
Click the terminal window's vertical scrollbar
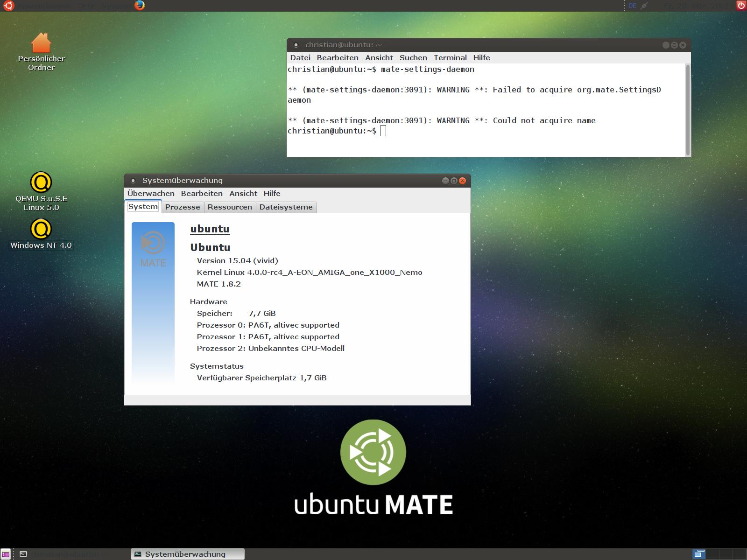coord(687,110)
